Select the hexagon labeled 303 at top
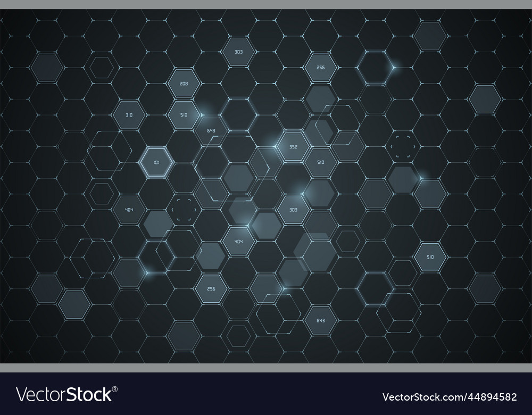 [238, 52]
